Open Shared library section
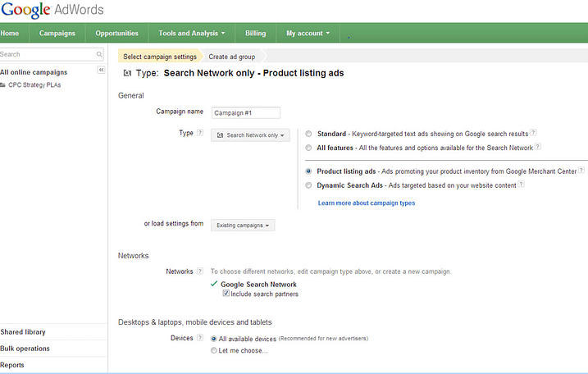Image resolution: width=588 pixels, height=374 pixels. tap(23, 332)
